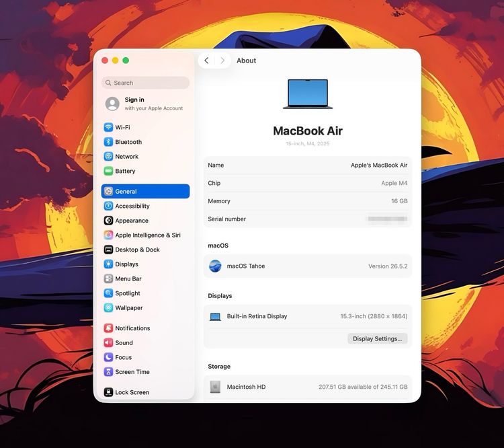This screenshot has width=504, height=448.
Task: Select Accessibility in the sidebar
Action: (x=145, y=206)
